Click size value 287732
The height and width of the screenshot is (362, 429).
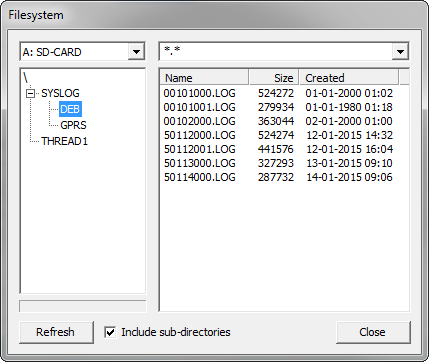click(x=276, y=177)
